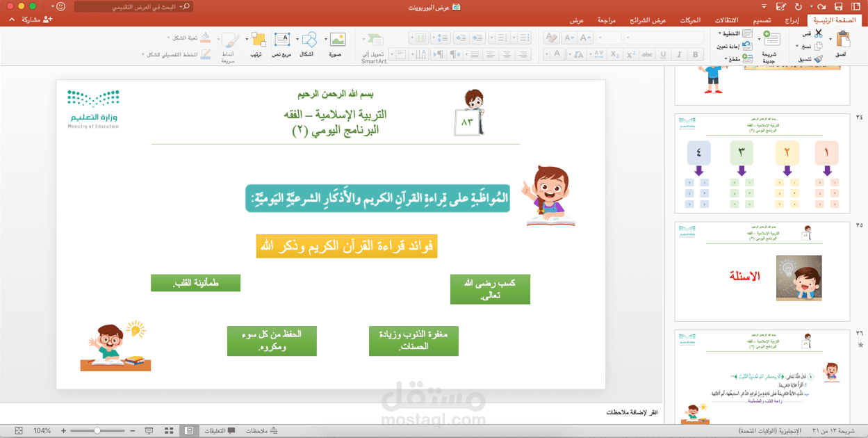Select the Format painter (تنسيق) brush

click(x=818, y=59)
